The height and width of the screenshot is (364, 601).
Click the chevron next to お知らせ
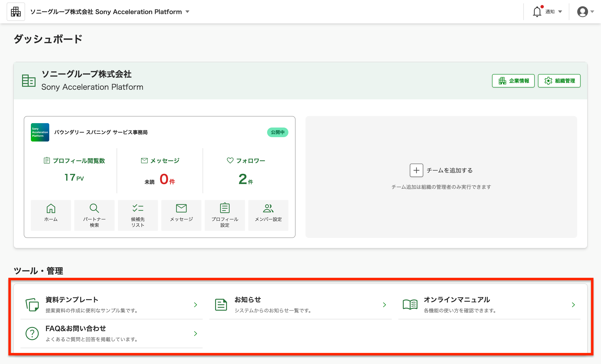[384, 305]
